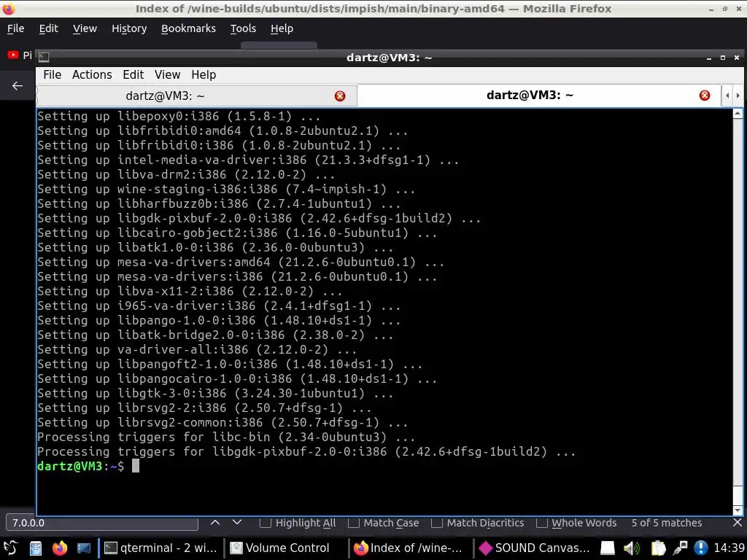Open the application menu on the taskbar
Image resolution: width=747 pixels, height=560 pixels.
click(10, 548)
